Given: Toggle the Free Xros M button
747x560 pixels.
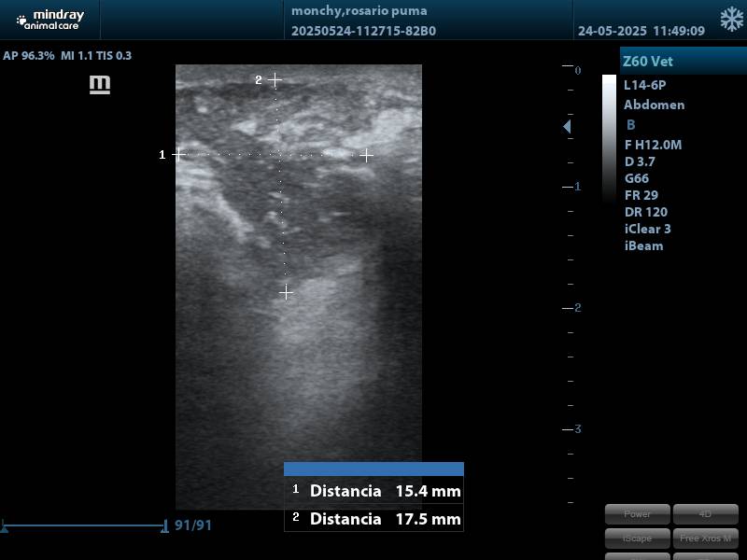Looking at the screenshot, I should coord(706,538).
